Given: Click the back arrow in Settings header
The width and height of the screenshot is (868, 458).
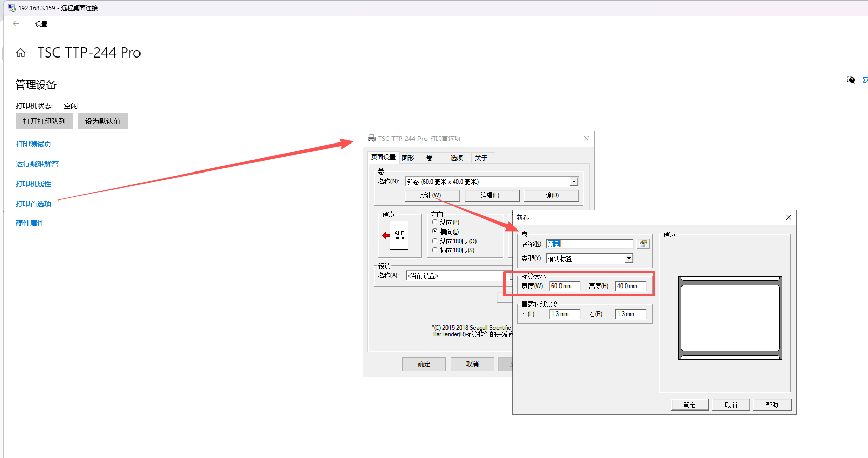Looking at the screenshot, I should [x=16, y=24].
